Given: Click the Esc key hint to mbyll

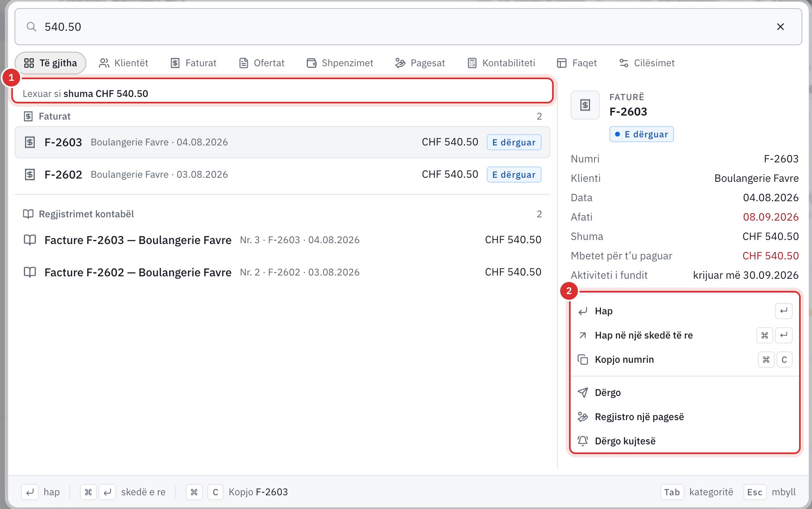Looking at the screenshot, I should [755, 492].
